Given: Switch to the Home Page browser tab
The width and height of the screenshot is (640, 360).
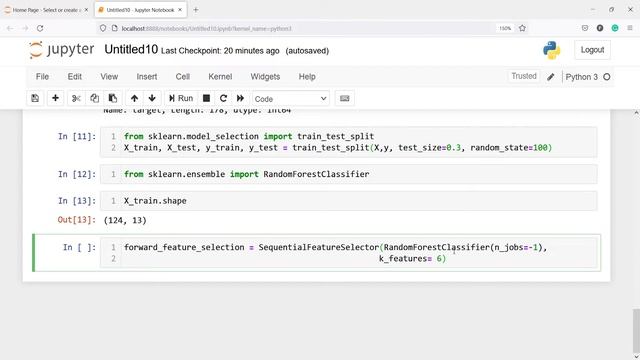Looking at the screenshot, I should click(x=46, y=10).
